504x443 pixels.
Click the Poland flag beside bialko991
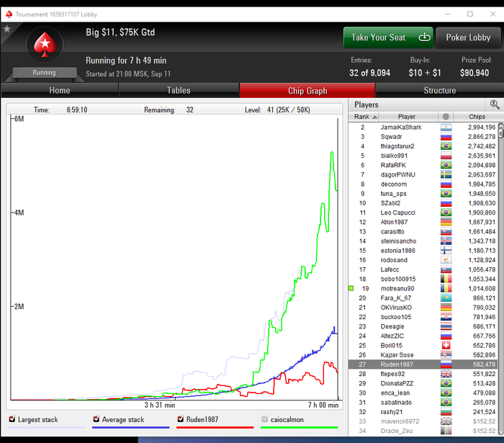click(x=446, y=156)
